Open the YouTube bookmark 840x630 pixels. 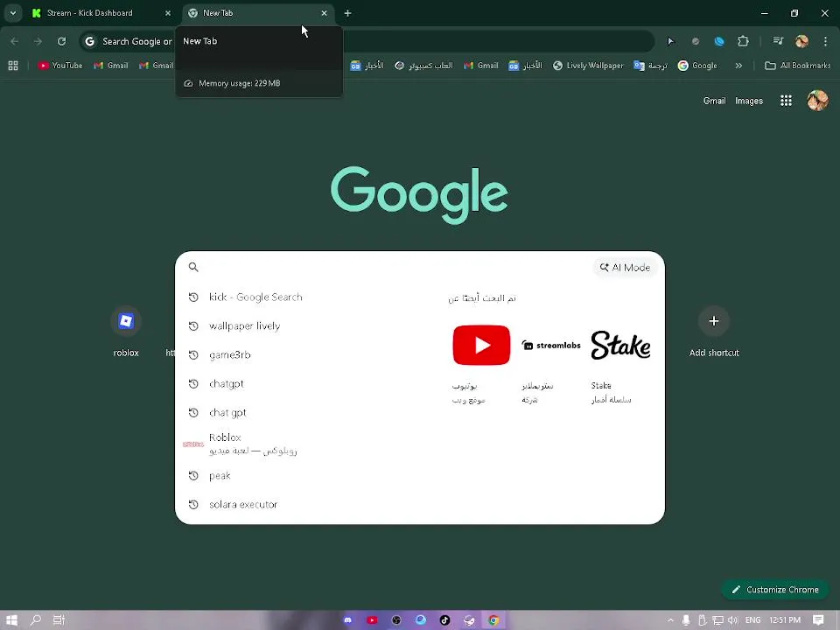pos(60,66)
